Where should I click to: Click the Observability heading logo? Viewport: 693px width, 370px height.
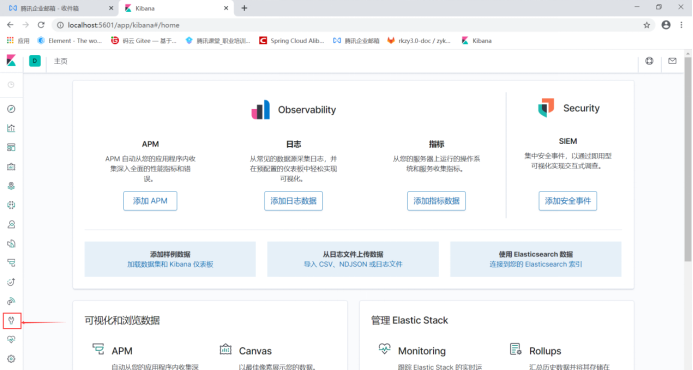(x=260, y=110)
